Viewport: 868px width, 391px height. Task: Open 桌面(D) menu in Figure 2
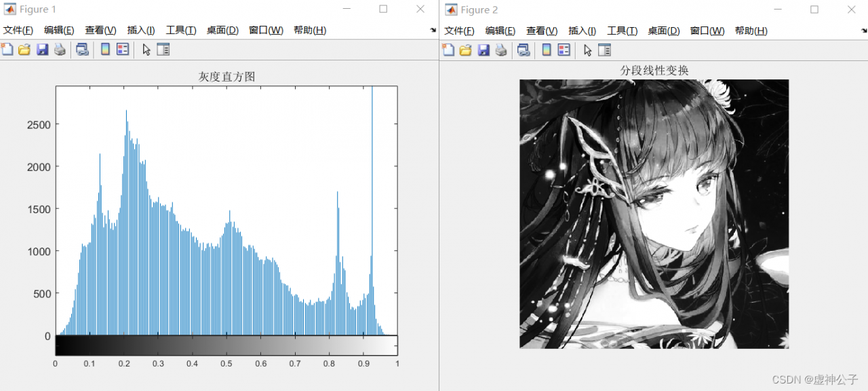pyautogui.click(x=663, y=31)
